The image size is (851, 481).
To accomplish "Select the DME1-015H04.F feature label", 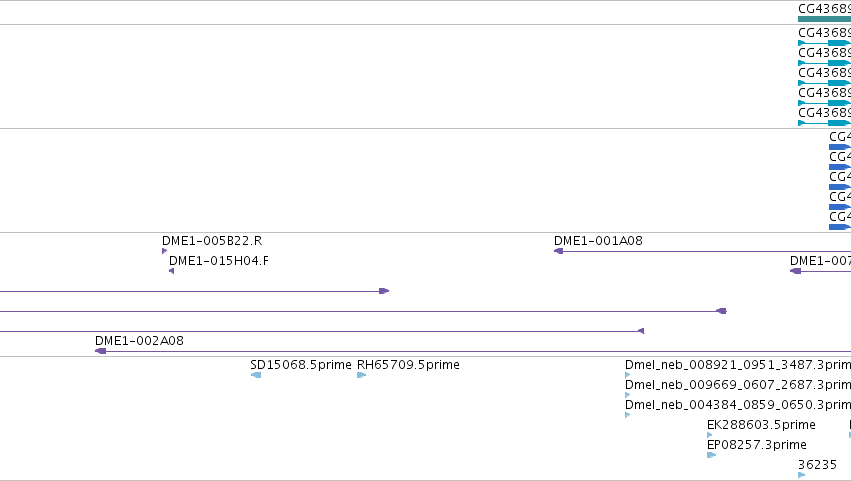I will click(219, 261).
